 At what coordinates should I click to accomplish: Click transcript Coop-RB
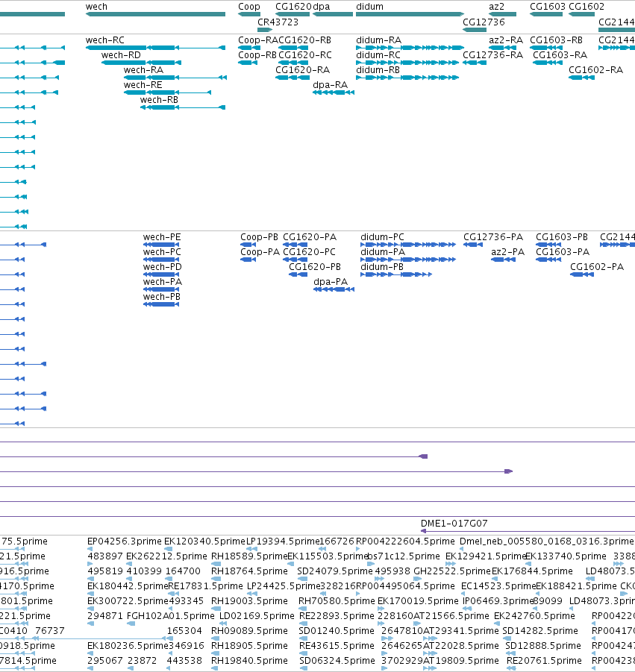(x=257, y=55)
